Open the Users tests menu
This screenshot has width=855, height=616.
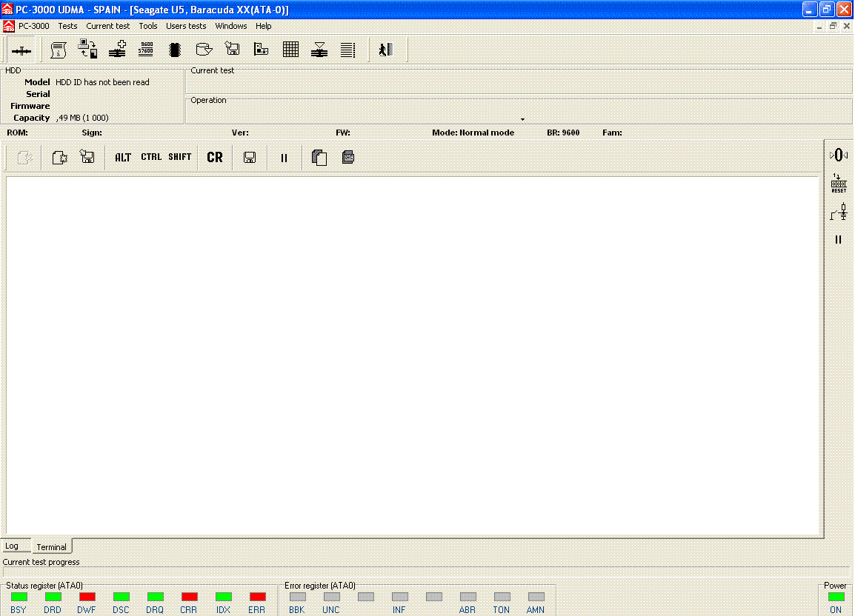[186, 26]
